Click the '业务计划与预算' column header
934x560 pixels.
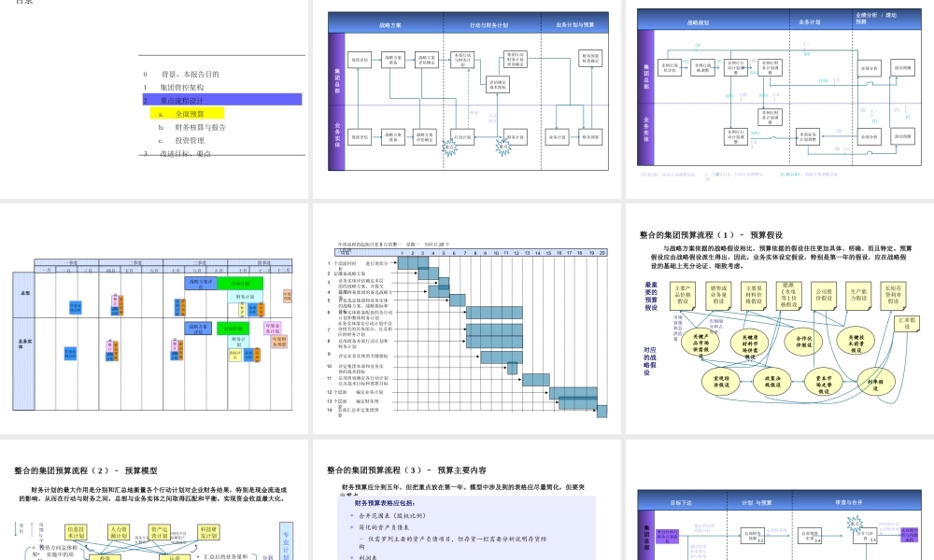(x=574, y=25)
